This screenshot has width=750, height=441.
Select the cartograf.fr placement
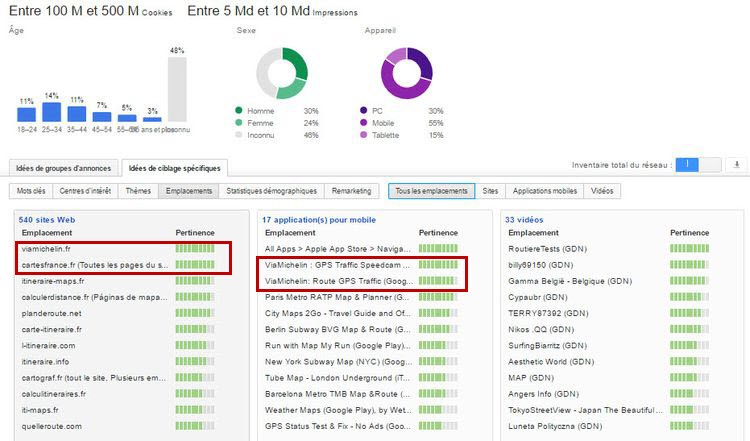[94, 378]
